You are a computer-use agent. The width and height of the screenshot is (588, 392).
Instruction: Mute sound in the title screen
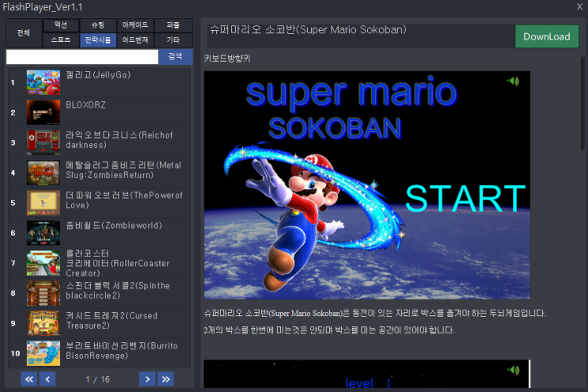[513, 81]
